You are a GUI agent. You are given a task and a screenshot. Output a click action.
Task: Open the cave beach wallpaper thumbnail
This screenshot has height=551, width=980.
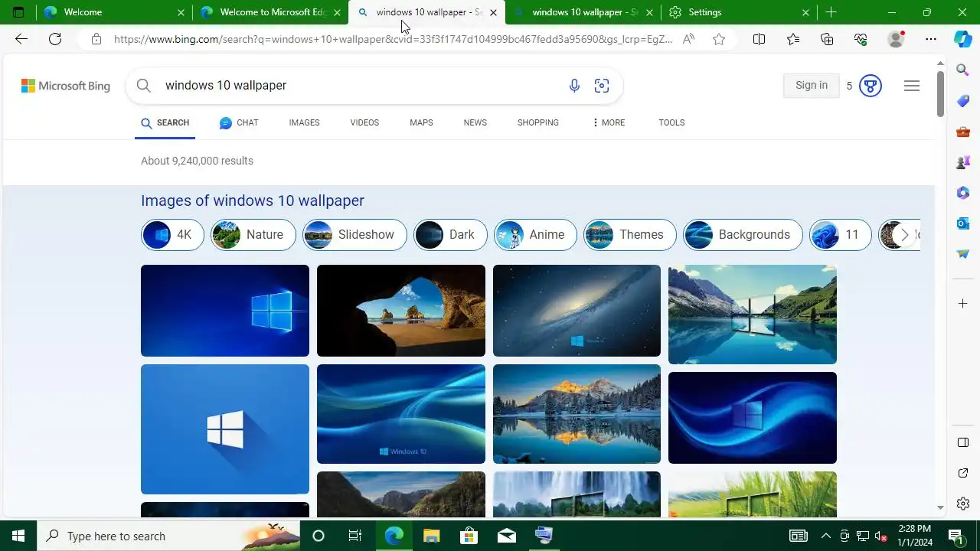point(401,311)
